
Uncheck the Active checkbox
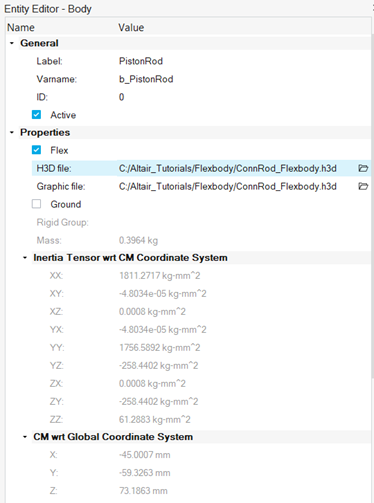point(36,115)
